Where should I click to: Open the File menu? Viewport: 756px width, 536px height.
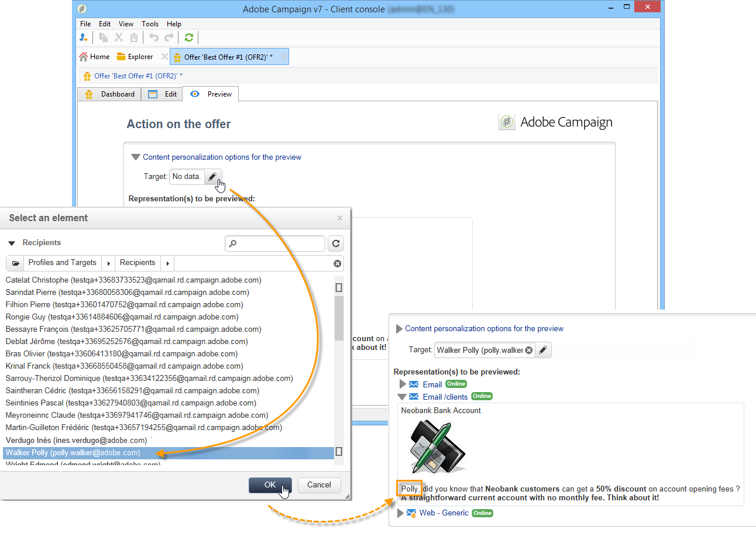85,24
